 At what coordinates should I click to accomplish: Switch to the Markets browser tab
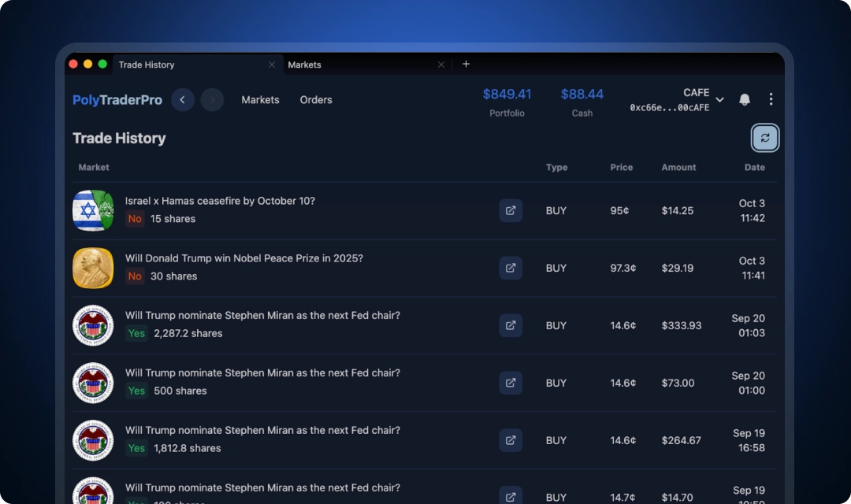304,65
